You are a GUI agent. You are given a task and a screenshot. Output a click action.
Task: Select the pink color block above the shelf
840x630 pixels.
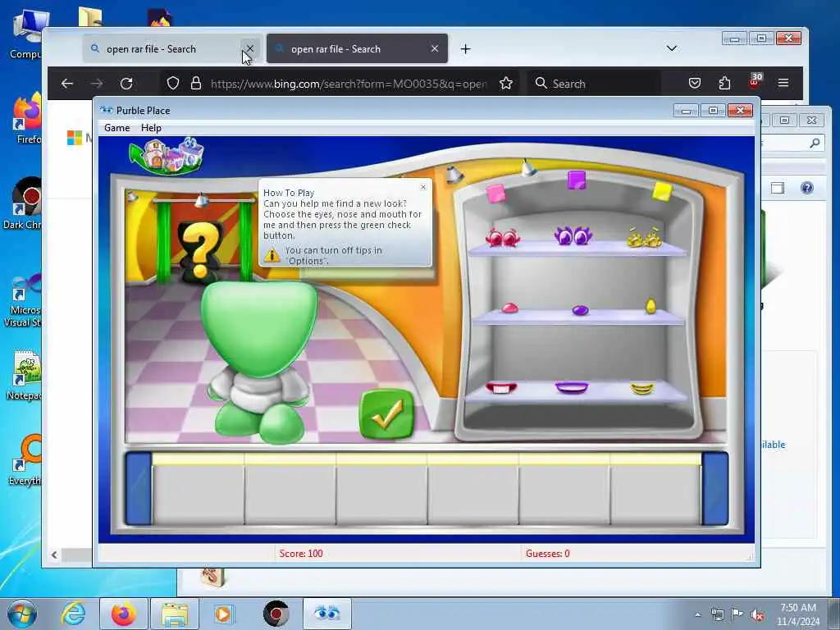pos(495,194)
